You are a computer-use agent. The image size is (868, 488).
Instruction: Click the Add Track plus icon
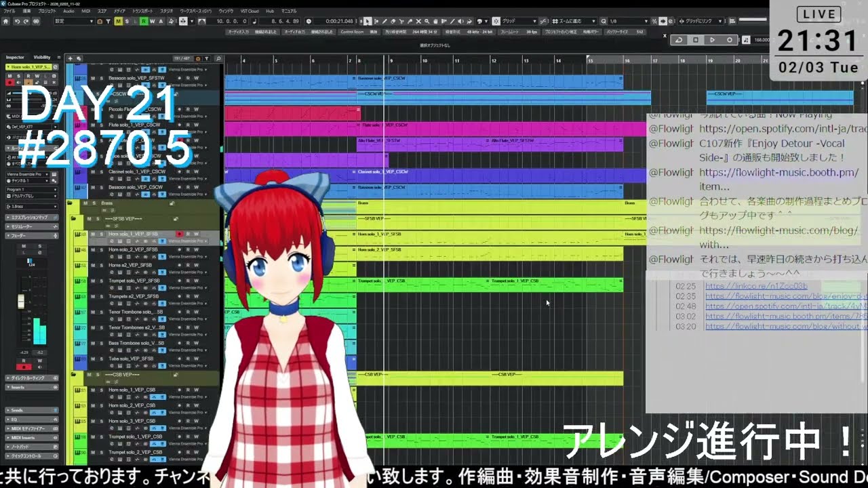[x=71, y=58]
